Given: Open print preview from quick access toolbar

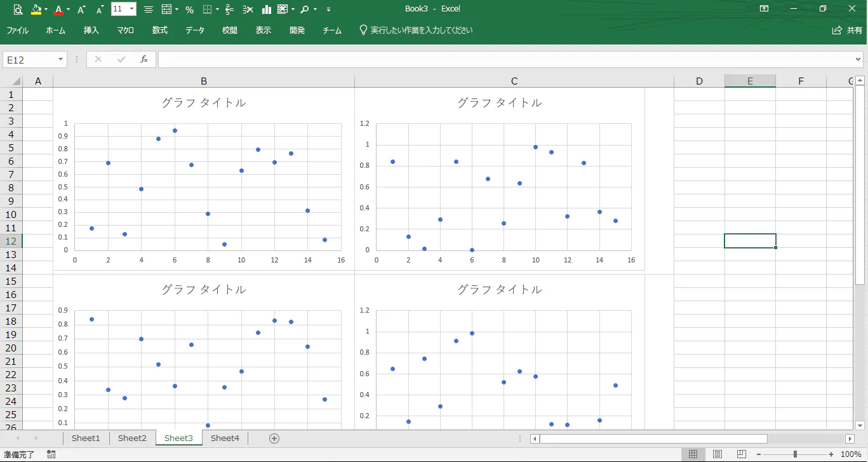Looking at the screenshot, I should tap(18, 10).
